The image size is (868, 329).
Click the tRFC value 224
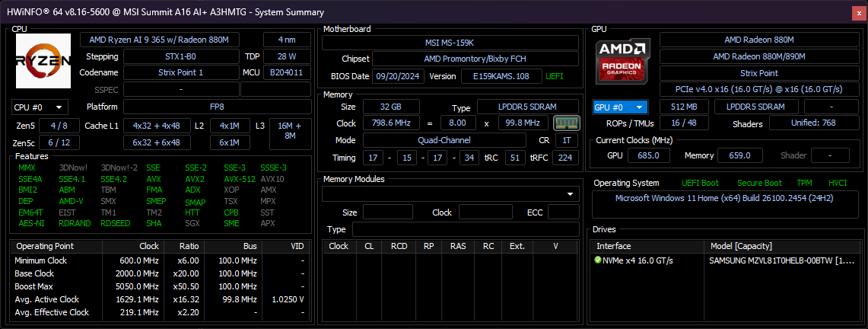(564, 158)
